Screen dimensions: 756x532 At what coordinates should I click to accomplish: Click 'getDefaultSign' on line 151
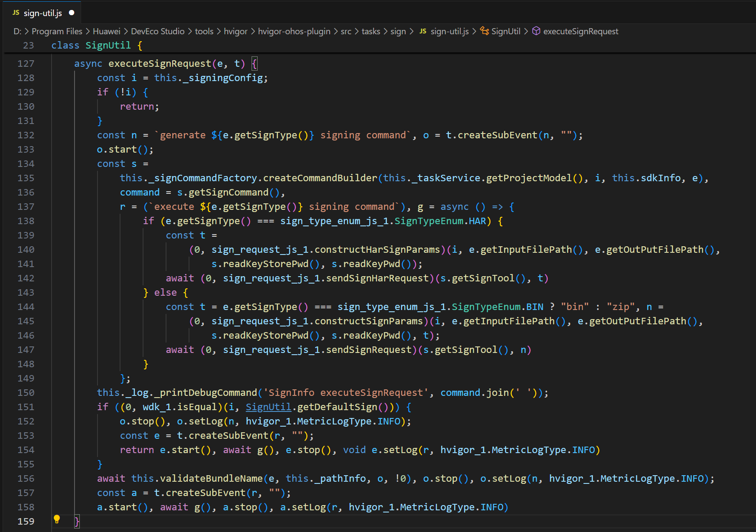tap(337, 407)
